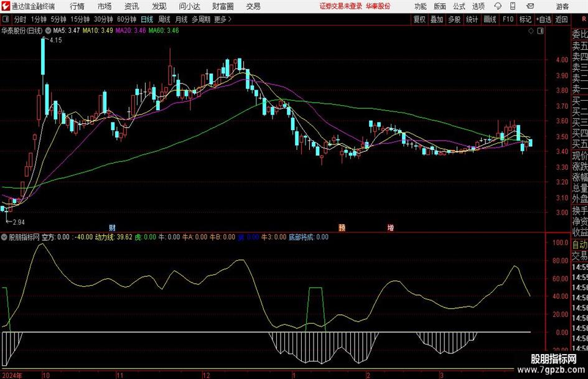Click the month 11 marker on time axis
Screen dimensions: 588x379
coord(119,375)
